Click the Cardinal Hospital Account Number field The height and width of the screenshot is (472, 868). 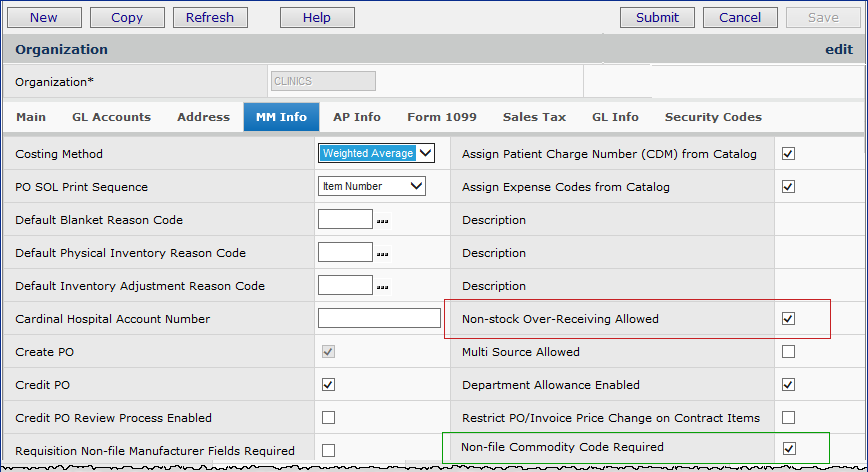pyautogui.click(x=379, y=319)
